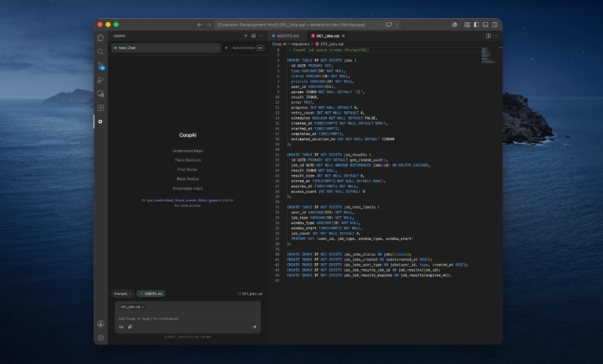Image resolution: width=603 pixels, height=364 pixels.
Task: Toggle the AGENTS.md context chip
Action: (151, 293)
